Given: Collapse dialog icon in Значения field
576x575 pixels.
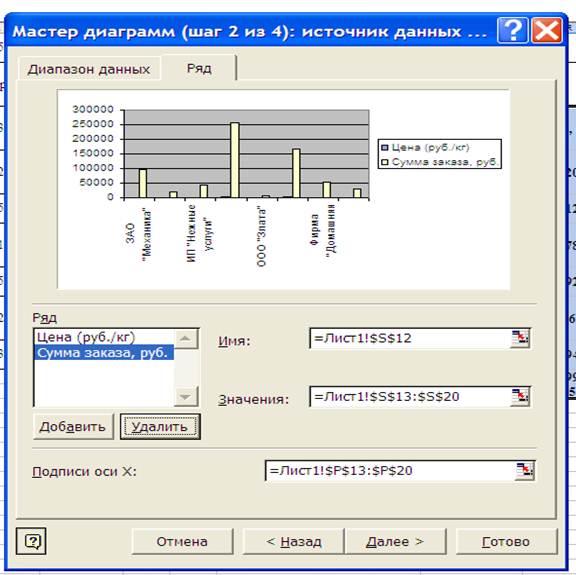Looking at the screenshot, I should tap(520, 396).
